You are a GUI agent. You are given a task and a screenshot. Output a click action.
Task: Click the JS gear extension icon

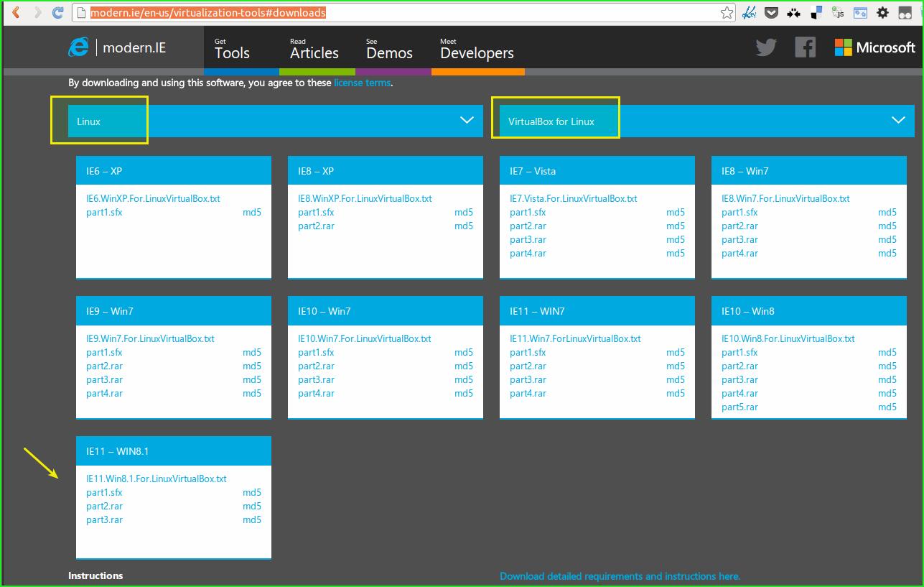click(x=838, y=12)
